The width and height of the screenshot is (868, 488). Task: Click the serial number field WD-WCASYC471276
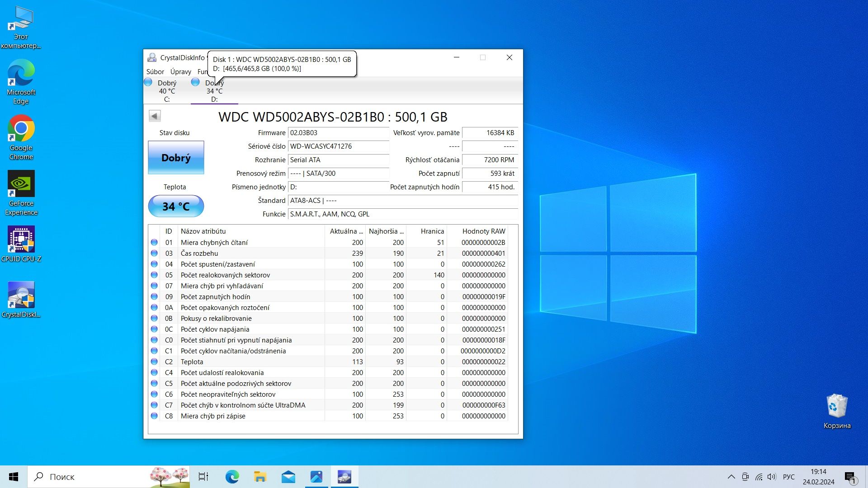click(x=339, y=146)
